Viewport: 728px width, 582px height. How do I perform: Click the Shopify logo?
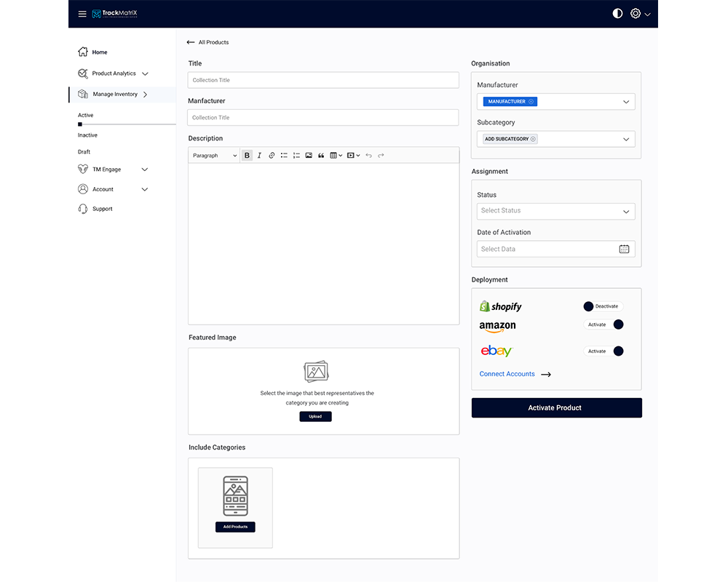[x=501, y=306]
